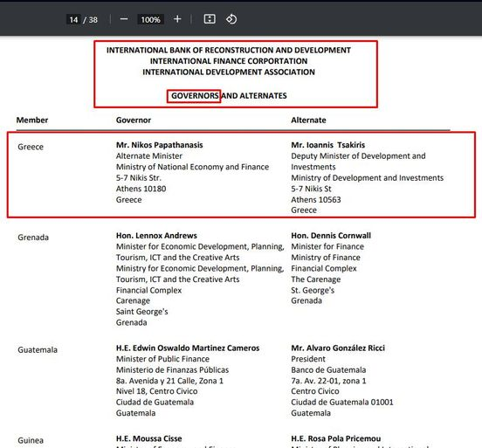Viewport: 482px width, 448px height.
Task: Click the zoom in plus icon
Action: (x=177, y=19)
